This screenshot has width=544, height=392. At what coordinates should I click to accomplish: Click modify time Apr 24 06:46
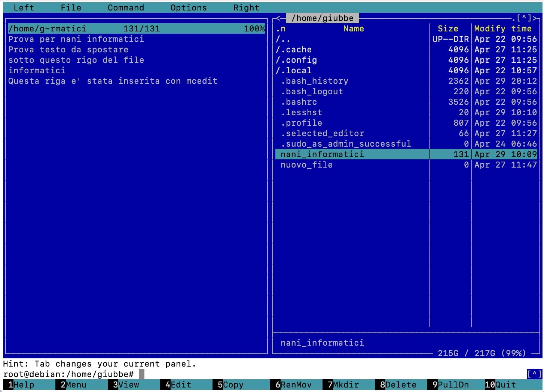click(505, 144)
